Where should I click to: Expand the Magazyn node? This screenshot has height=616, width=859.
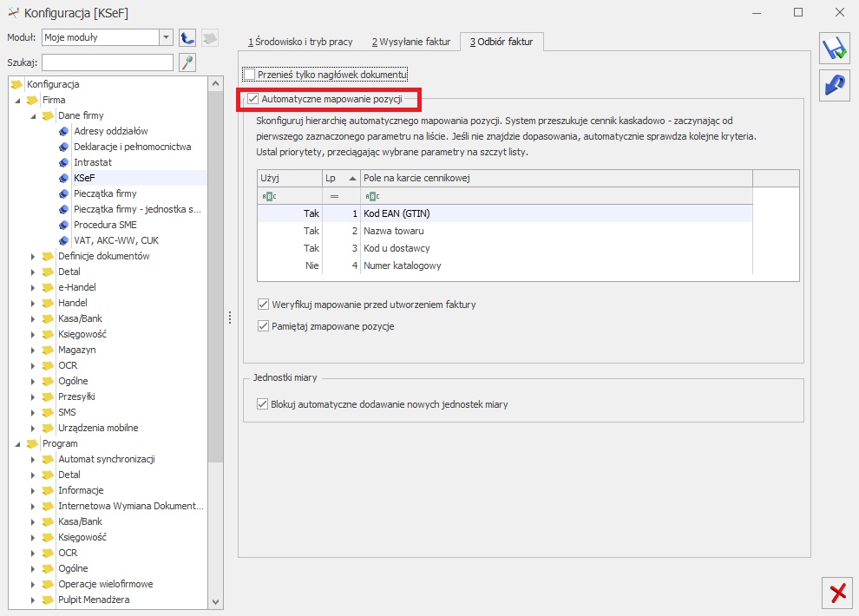point(33,350)
